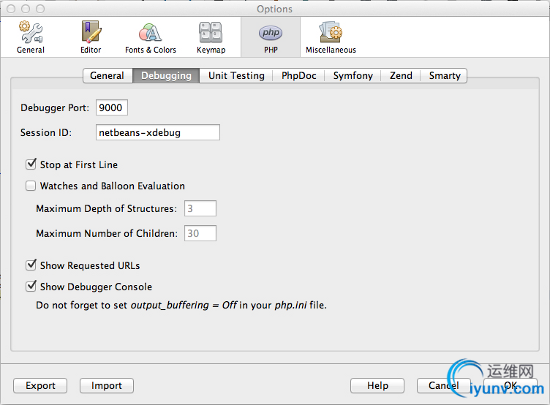Uncheck Stop at First Line
Viewport: 550px width, 405px height.
click(x=31, y=164)
